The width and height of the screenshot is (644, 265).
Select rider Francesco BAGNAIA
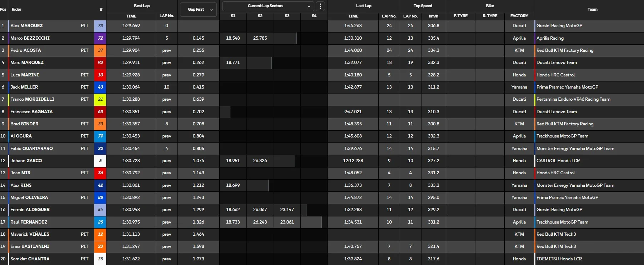click(x=31, y=112)
